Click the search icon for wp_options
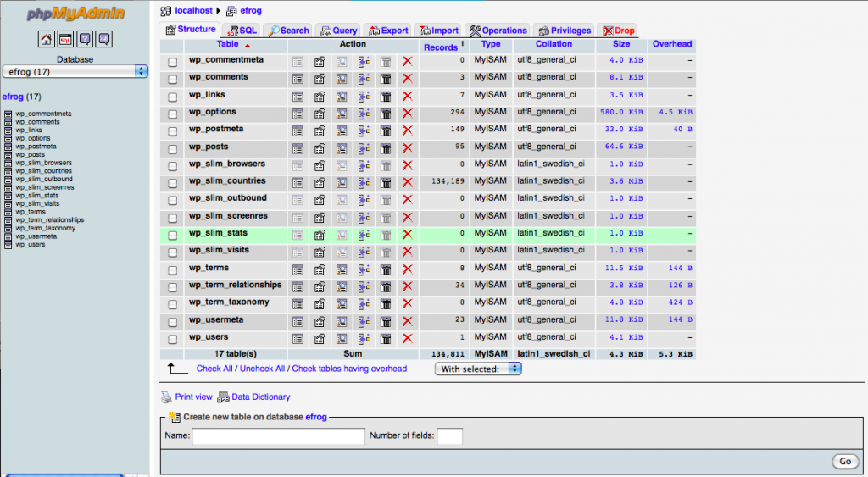This screenshot has height=477, width=868. pyautogui.click(x=342, y=114)
